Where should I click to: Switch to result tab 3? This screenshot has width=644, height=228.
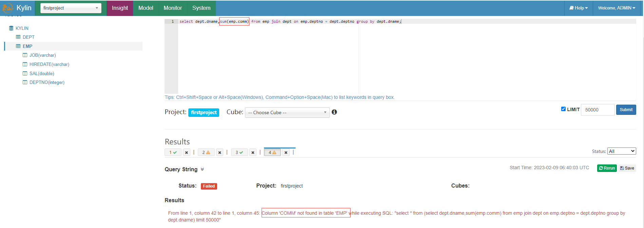pyautogui.click(x=240, y=152)
